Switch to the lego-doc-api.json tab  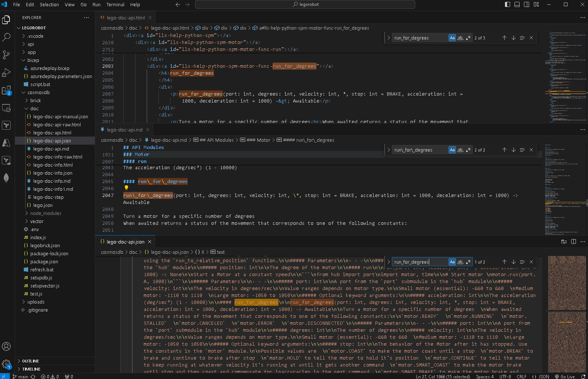[x=126, y=242]
